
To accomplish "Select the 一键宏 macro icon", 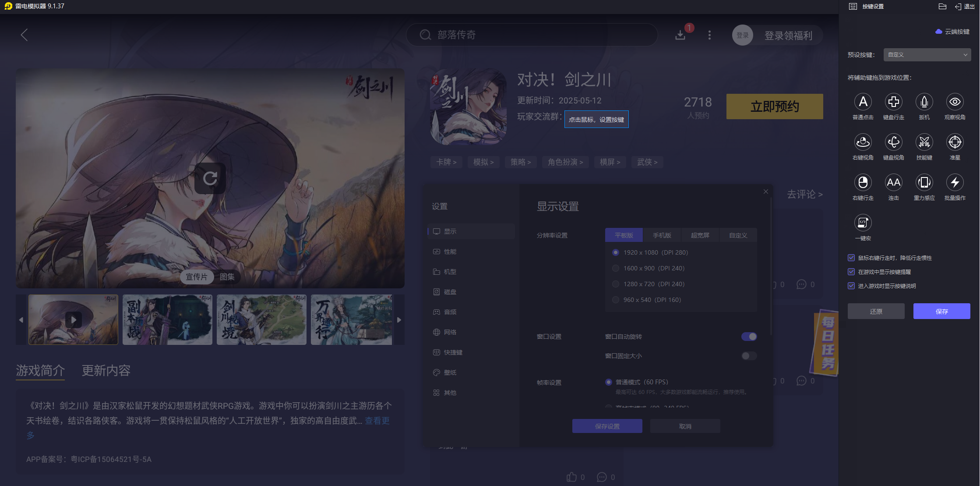I will 863,223.
